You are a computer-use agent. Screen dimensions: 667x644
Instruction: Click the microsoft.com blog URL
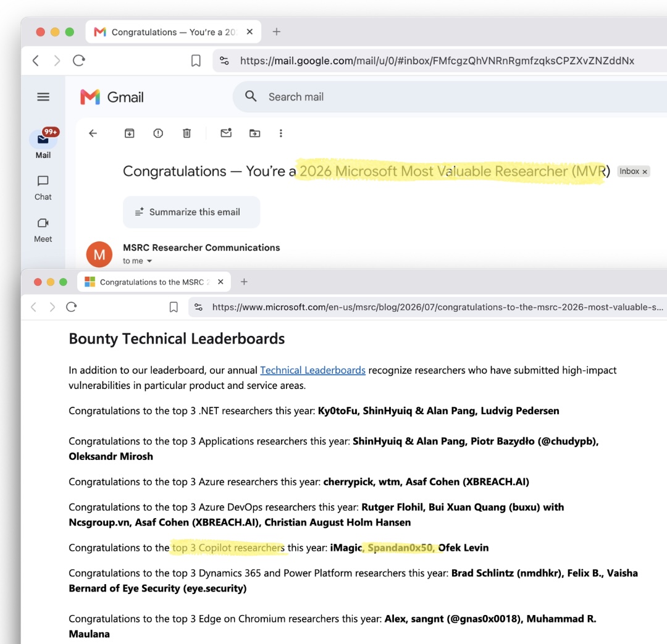pyautogui.click(x=437, y=307)
